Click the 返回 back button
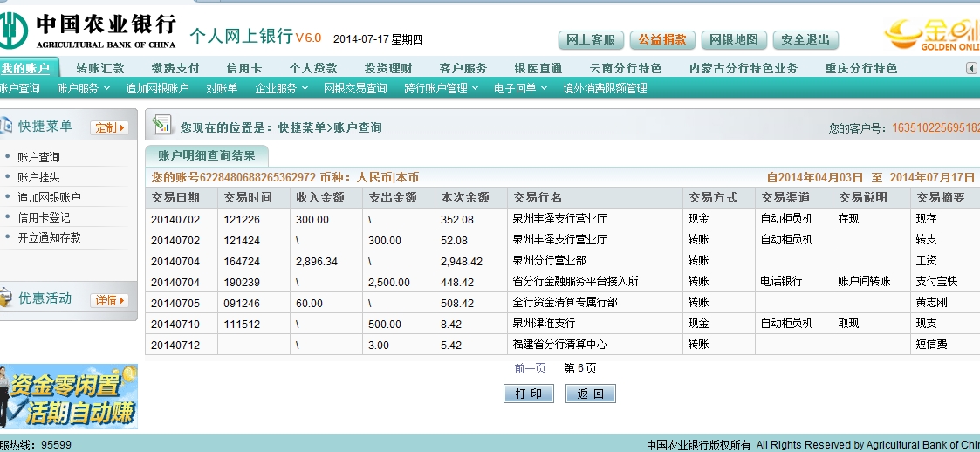The height and width of the screenshot is (452, 980). point(591,394)
